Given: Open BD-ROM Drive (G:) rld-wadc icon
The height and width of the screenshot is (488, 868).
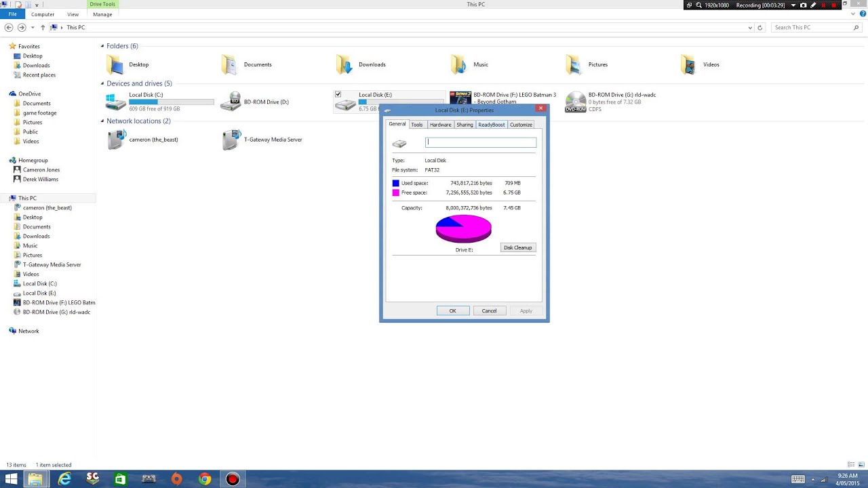Looking at the screenshot, I should coord(575,102).
